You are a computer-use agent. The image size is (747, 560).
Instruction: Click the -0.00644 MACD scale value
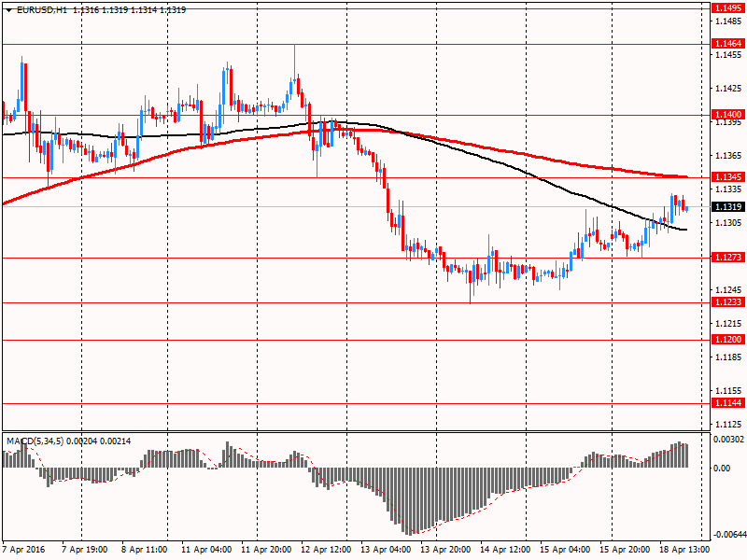click(728, 534)
